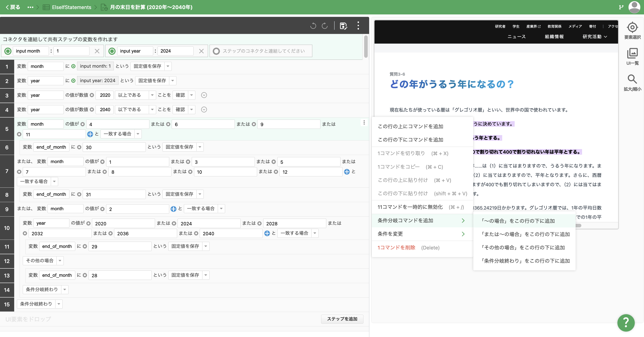Choose この行の下にコマンドを追加 in context menu
Viewport: 644px width, 337px height.
click(422, 140)
